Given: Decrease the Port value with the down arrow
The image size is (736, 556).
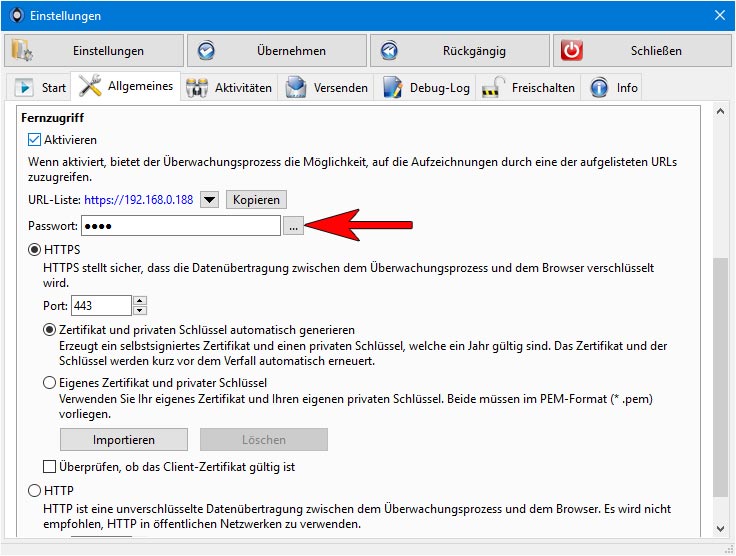Looking at the screenshot, I should [x=140, y=310].
